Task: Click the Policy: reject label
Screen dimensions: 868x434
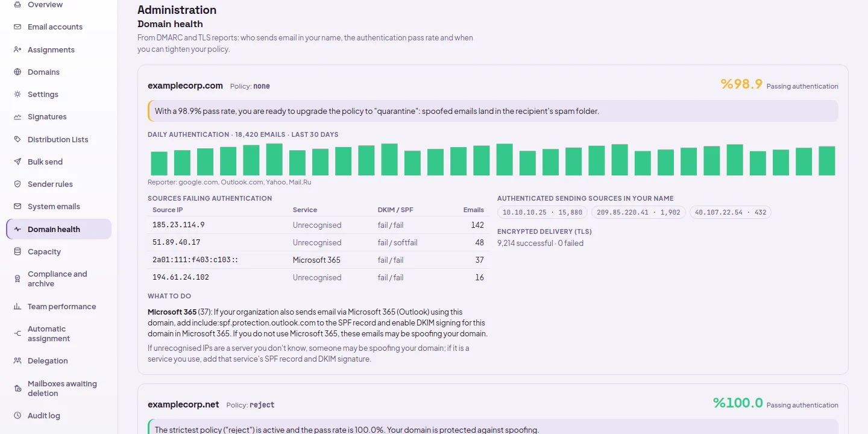Action: point(250,405)
